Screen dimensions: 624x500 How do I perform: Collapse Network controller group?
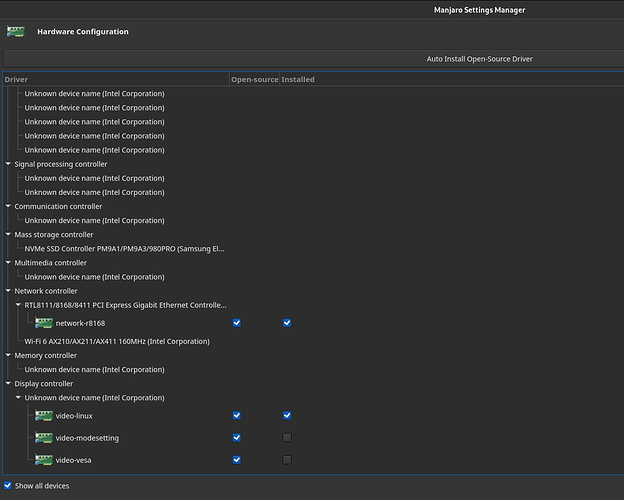pos(8,291)
